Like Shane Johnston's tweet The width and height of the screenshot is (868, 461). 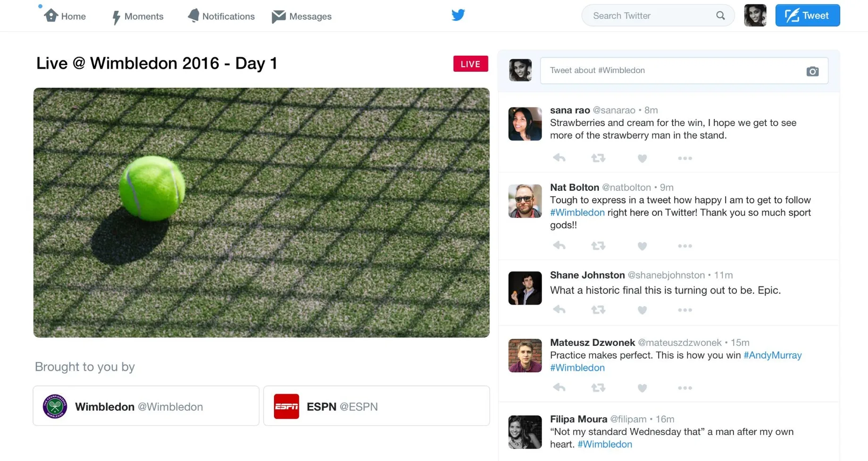[642, 310]
